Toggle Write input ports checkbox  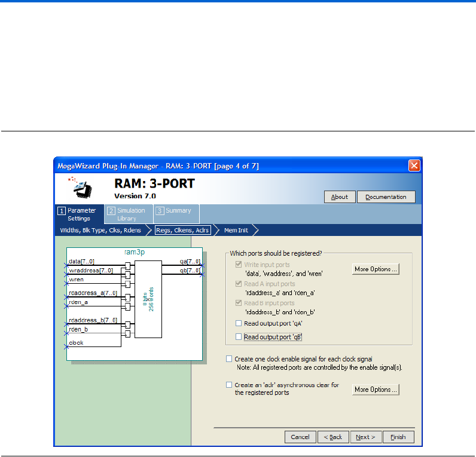pyautogui.click(x=239, y=265)
